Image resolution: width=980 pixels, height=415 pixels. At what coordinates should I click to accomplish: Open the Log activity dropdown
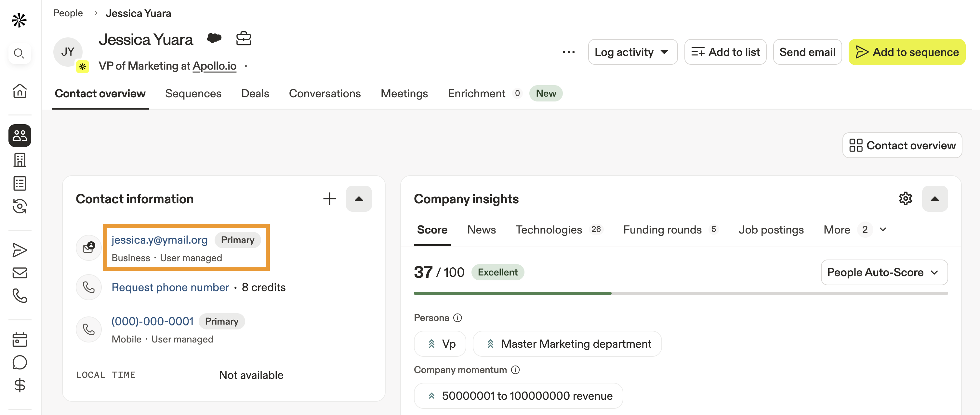coord(632,52)
